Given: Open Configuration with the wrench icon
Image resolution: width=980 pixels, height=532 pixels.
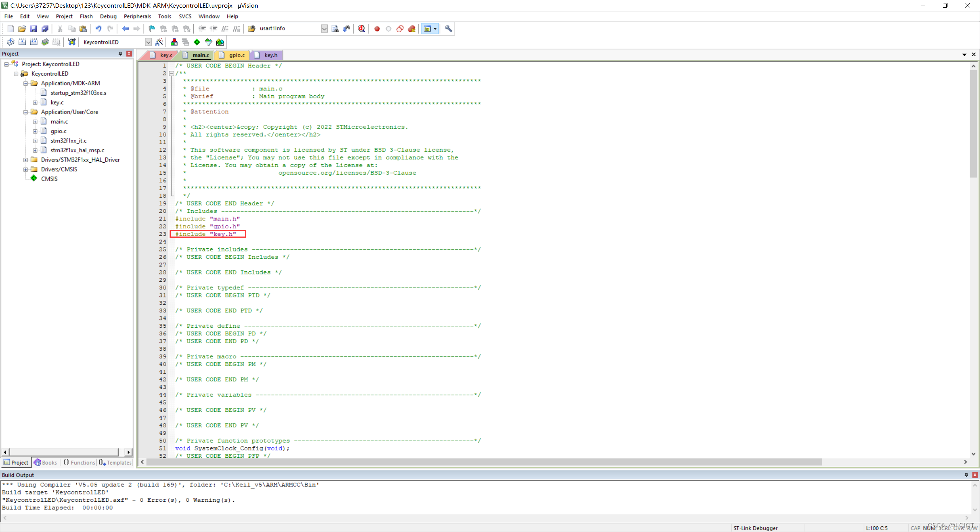Looking at the screenshot, I should [448, 29].
